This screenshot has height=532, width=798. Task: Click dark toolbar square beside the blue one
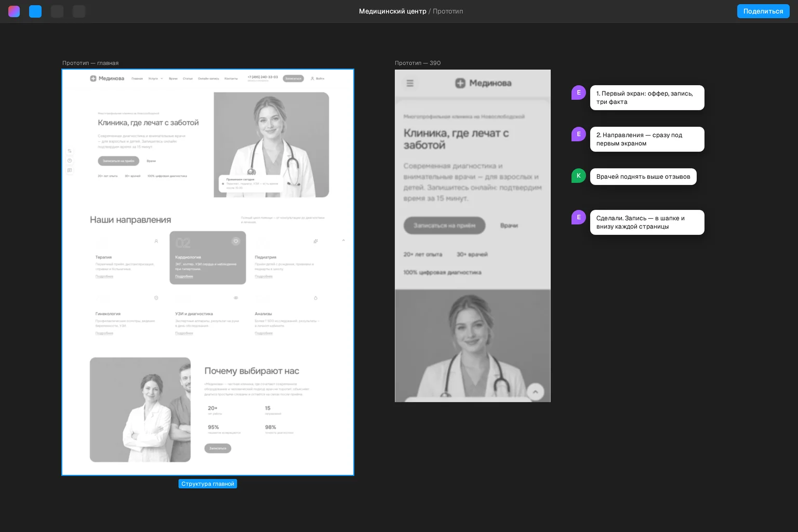click(57, 11)
